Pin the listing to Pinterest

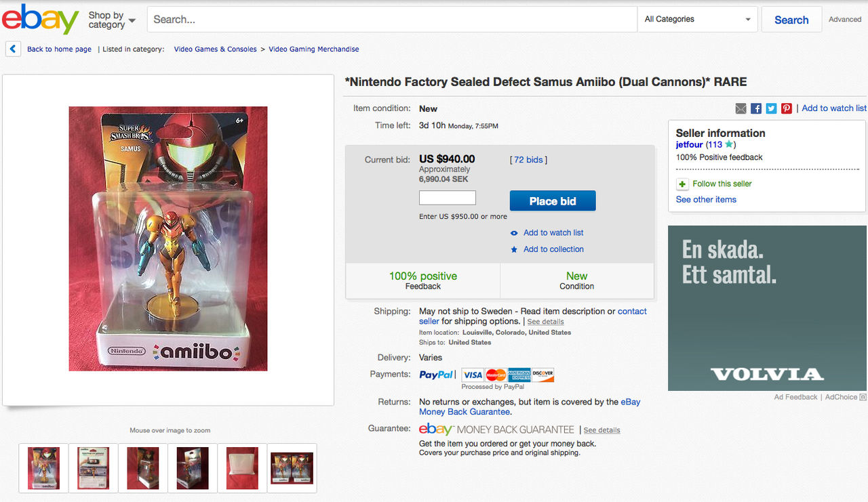point(786,108)
